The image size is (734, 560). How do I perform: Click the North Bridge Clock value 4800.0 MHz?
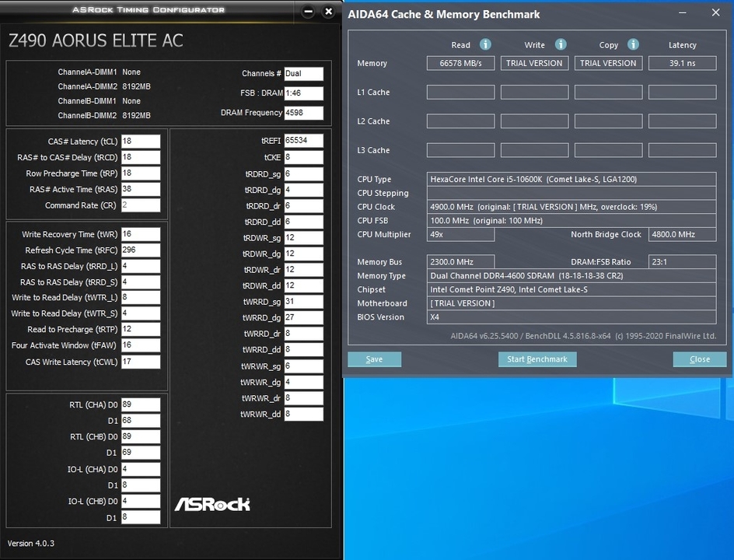coord(682,235)
